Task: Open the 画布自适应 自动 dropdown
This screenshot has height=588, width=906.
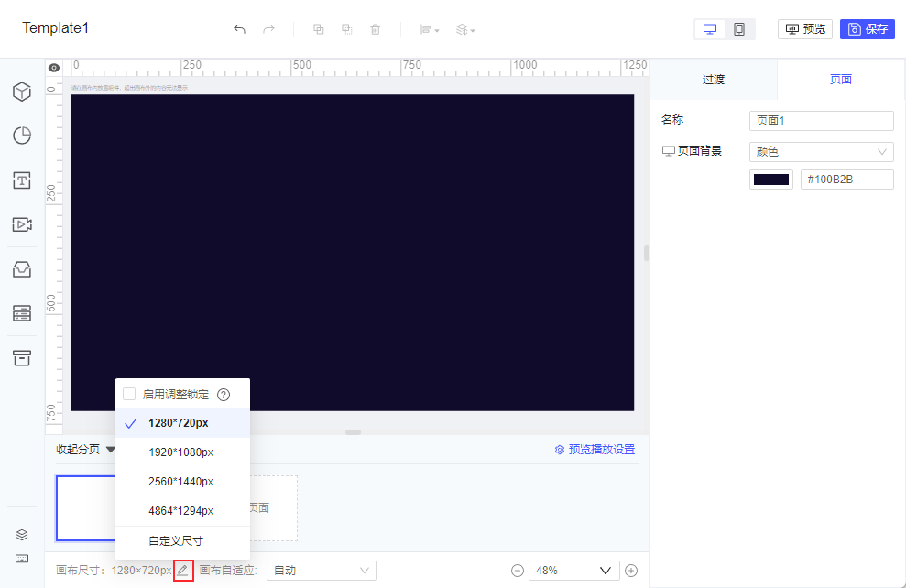Action: 322,571
